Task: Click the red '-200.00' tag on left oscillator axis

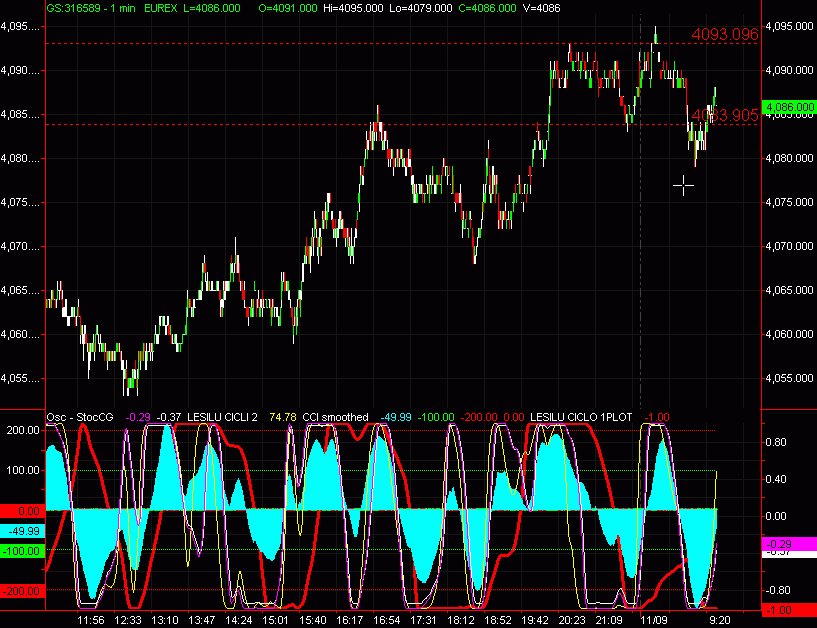Action: (x=22, y=591)
